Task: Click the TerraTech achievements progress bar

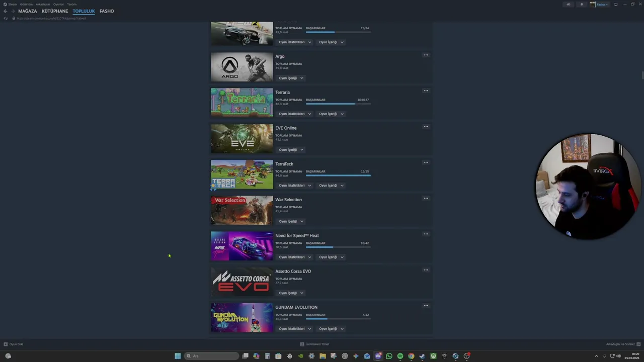Action: pyautogui.click(x=338, y=175)
